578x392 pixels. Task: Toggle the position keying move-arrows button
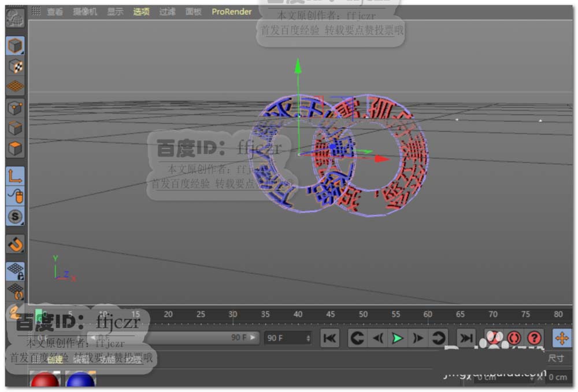tap(562, 338)
